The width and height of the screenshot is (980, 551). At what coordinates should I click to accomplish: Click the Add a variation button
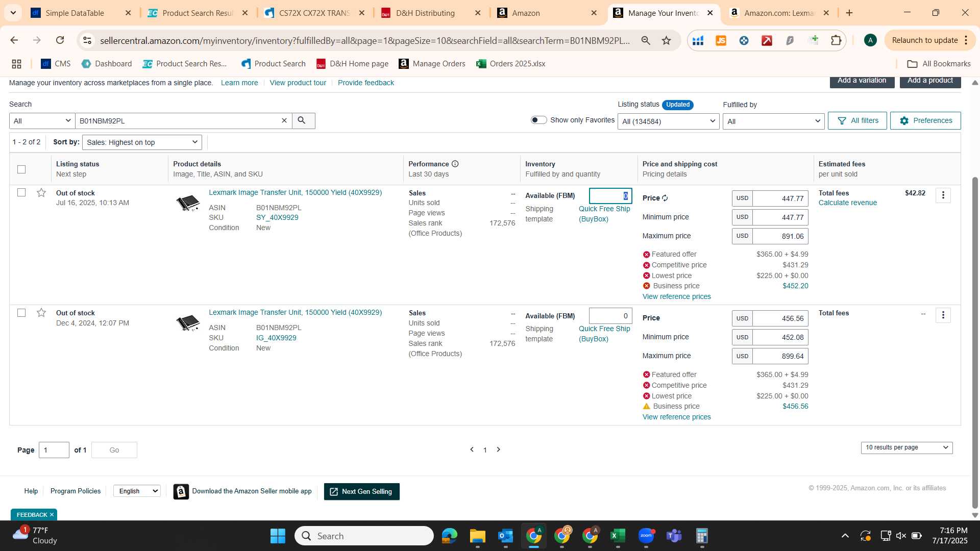tap(862, 81)
